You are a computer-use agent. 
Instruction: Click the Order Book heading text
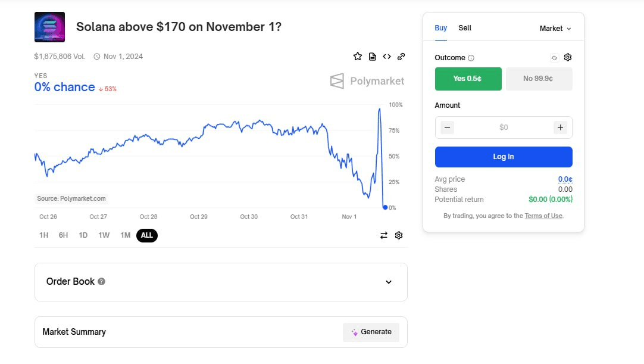pos(70,281)
